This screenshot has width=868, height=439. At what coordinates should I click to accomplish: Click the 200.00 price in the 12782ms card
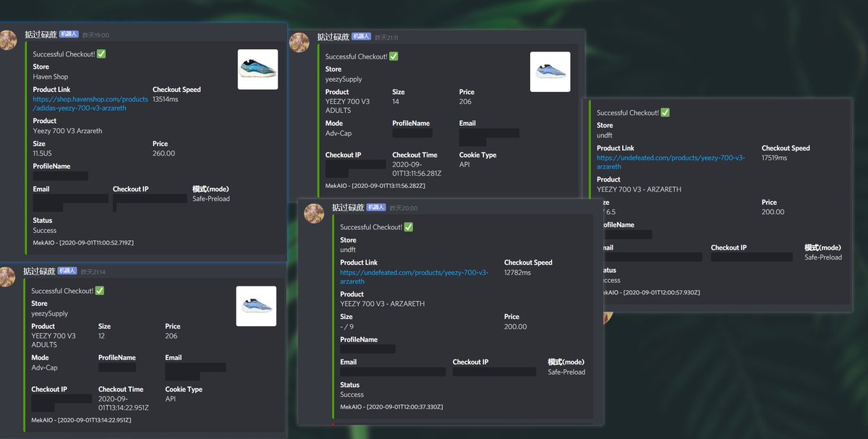(516, 327)
